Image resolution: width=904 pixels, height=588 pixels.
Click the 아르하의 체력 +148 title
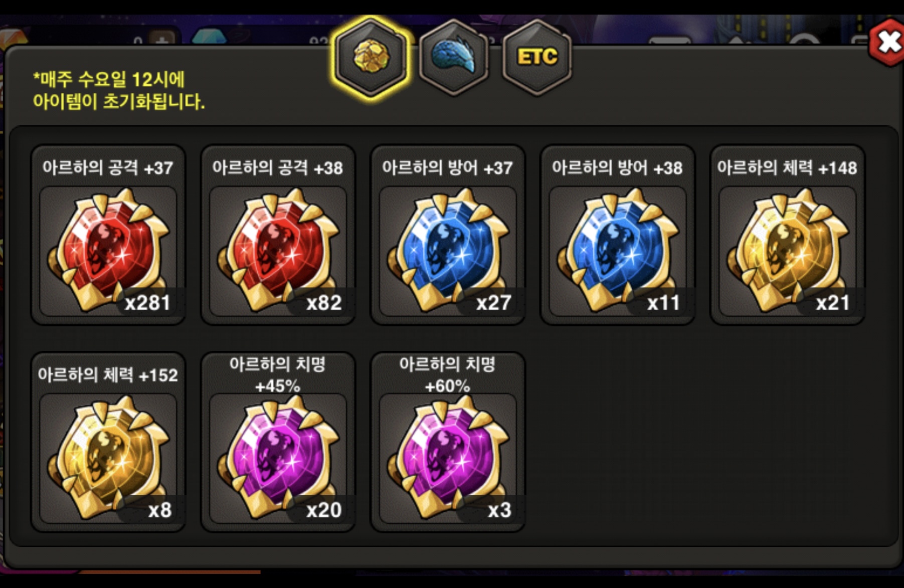(x=787, y=168)
